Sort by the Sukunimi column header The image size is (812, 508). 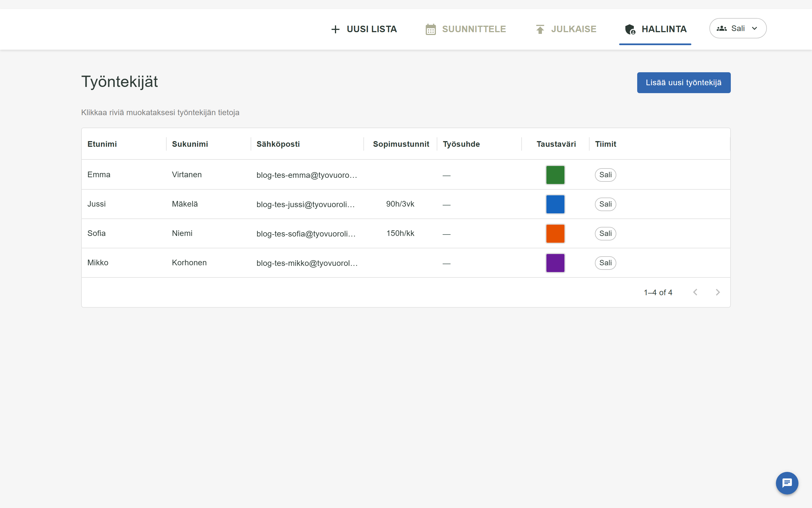[190, 144]
